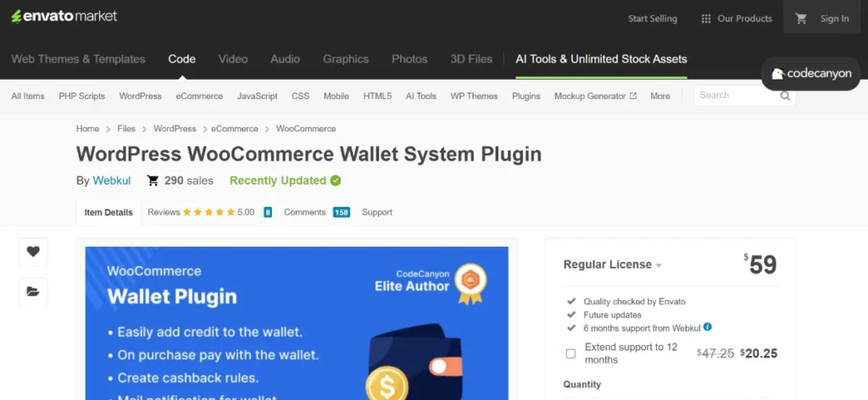Click the Our Products grid icon
The image size is (868, 400).
point(706,19)
